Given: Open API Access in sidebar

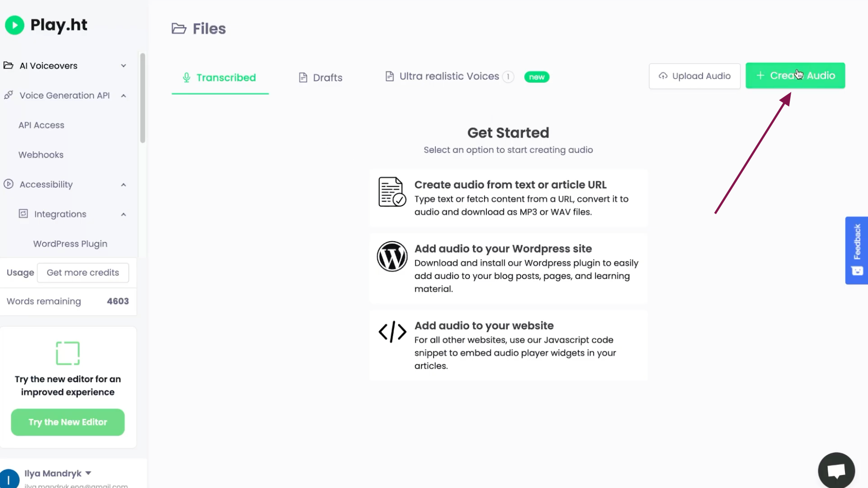Looking at the screenshot, I should tap(41, 125).
